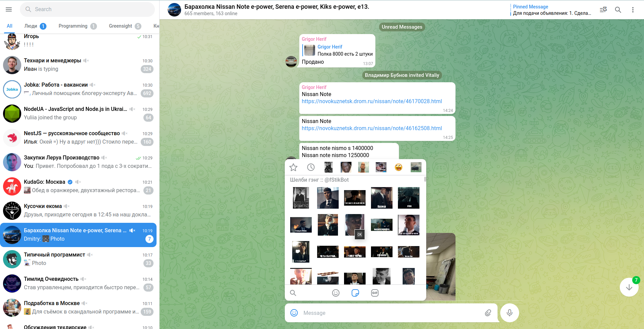Select the Шелби гэнг sticker set icon

tap(329, 167)
